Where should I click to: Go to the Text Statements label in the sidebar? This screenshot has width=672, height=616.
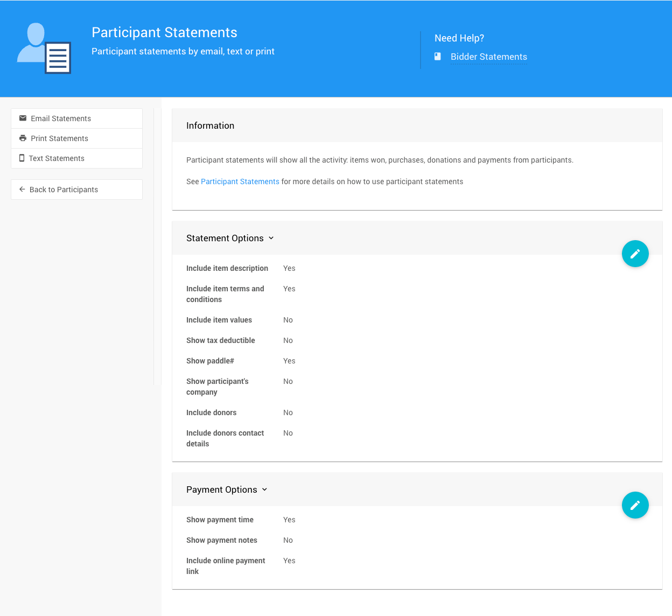pos(57,158)
